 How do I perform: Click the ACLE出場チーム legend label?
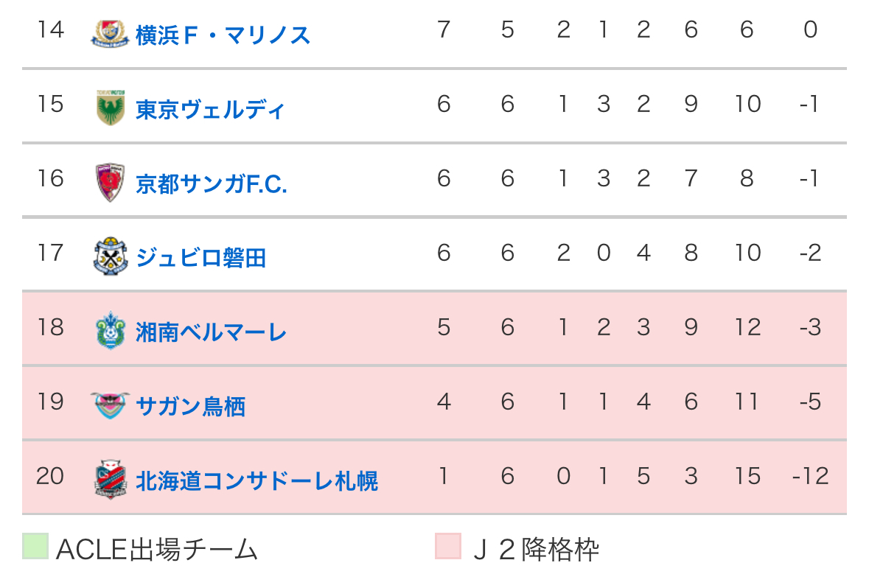click(157, 549)
